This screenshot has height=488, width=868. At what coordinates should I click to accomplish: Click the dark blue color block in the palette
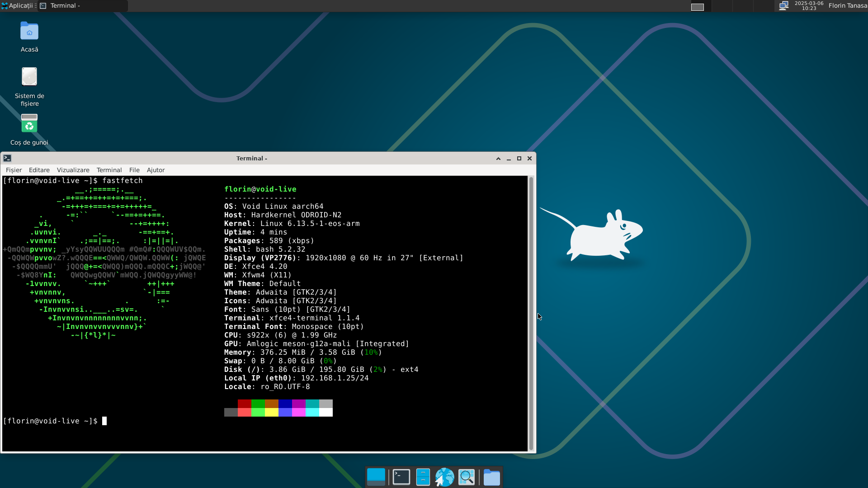pos(285,404)
